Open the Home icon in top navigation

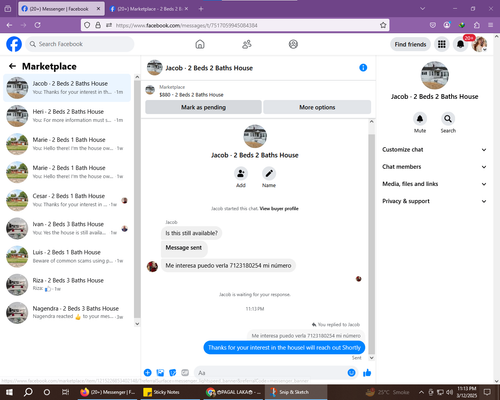(x=200, y=44)
